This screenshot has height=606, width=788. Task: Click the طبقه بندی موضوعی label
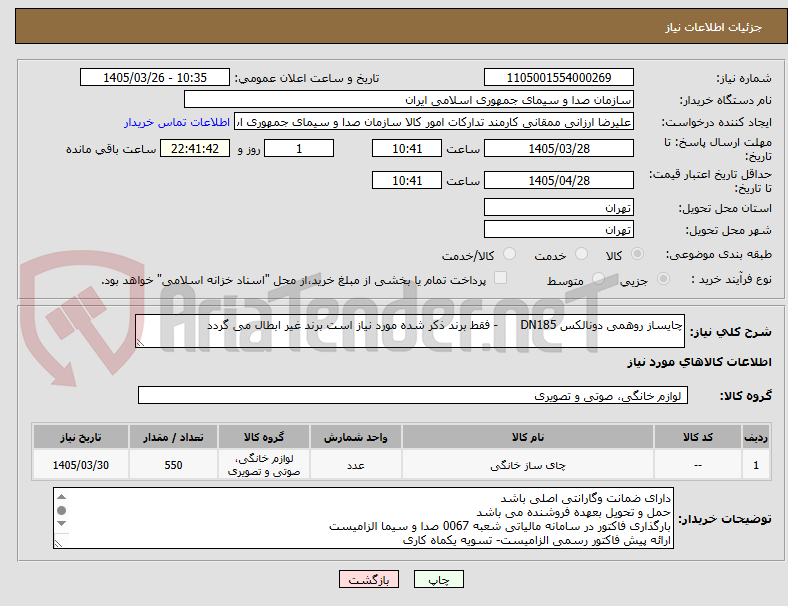(x=719, y=254)
